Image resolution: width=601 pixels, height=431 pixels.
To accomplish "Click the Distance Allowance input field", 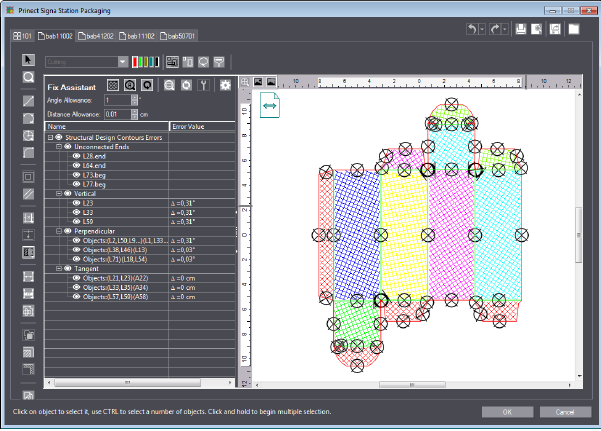I will (117, 113).
